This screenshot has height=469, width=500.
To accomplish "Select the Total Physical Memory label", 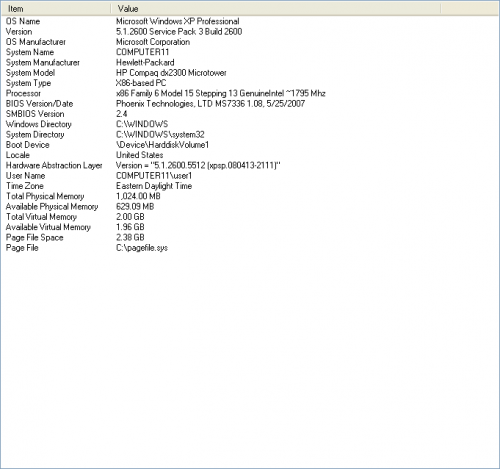I will (45, 196).
